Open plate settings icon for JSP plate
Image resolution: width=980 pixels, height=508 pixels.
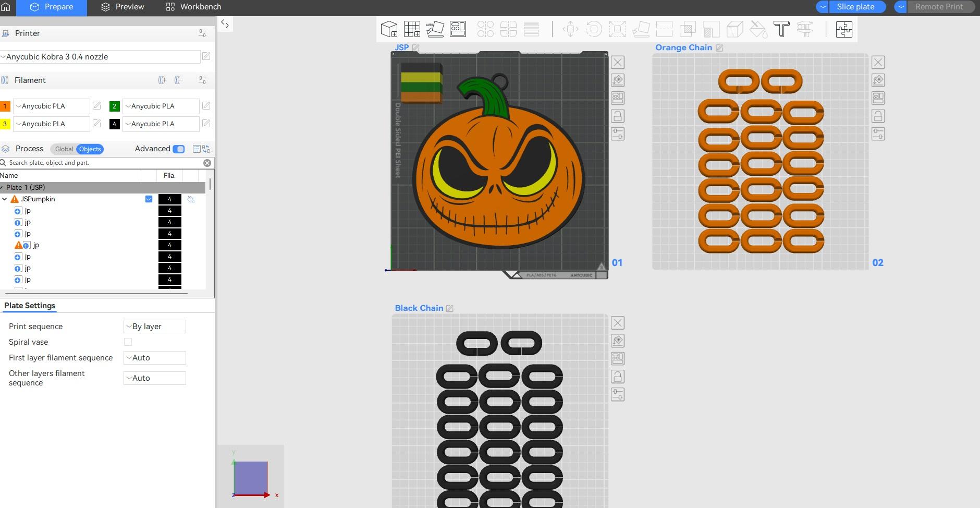coord(618,134)
